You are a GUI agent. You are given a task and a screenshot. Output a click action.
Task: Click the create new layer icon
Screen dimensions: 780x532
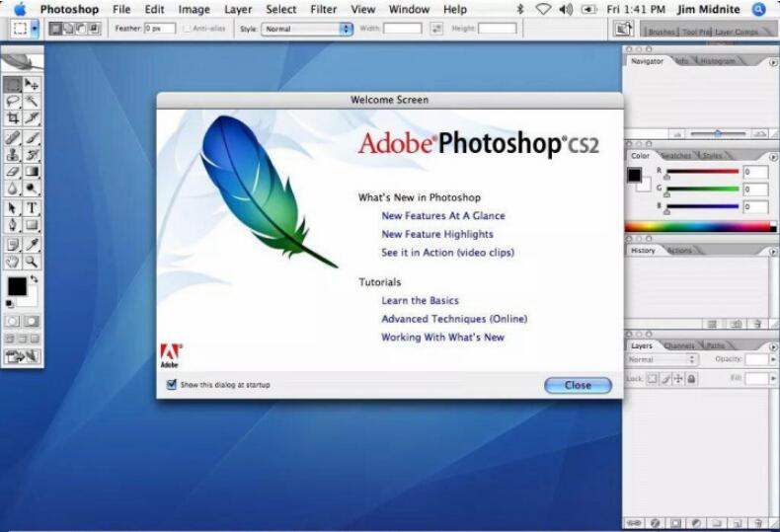[738, 523]
